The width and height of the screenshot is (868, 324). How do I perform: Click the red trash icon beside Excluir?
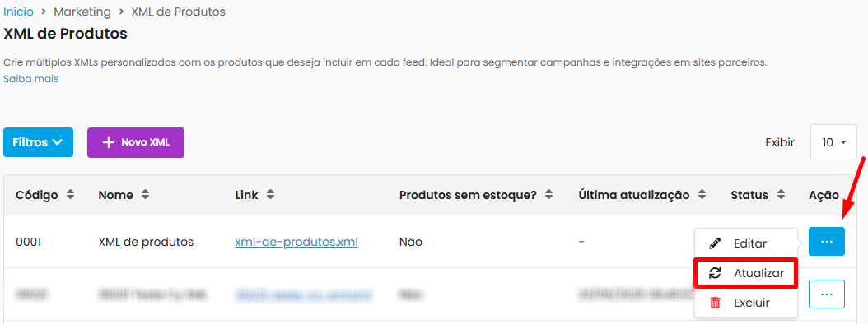(715, 303)
